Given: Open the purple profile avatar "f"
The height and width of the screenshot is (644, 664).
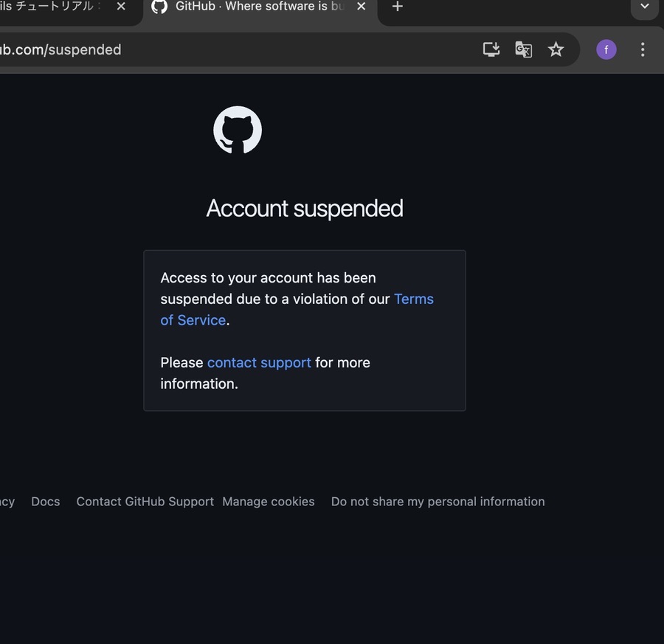Looking at the screenshot, I should point(606,49).
